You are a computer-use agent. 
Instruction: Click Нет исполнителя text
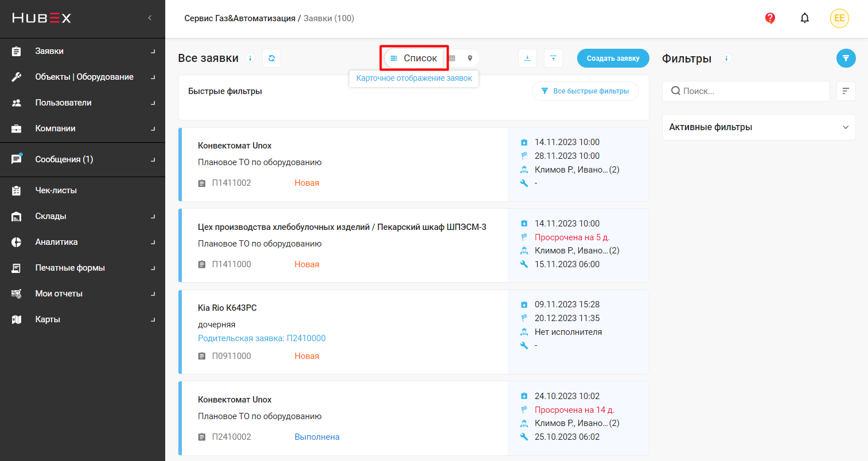(568, 332)
